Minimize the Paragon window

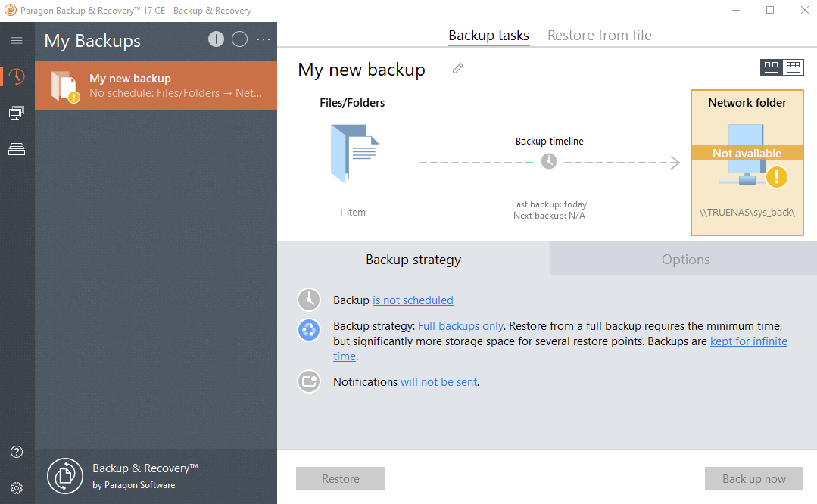(736, 11)
